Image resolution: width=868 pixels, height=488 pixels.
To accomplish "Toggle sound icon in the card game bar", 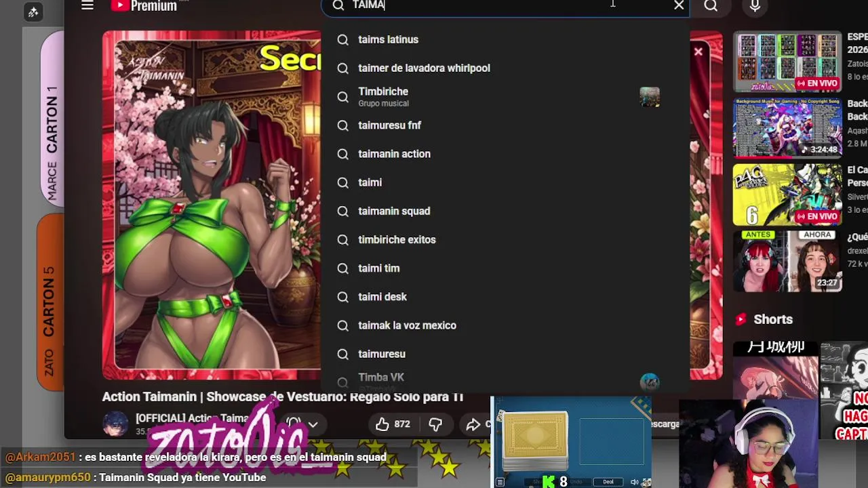I will click(x=634, y=482).
